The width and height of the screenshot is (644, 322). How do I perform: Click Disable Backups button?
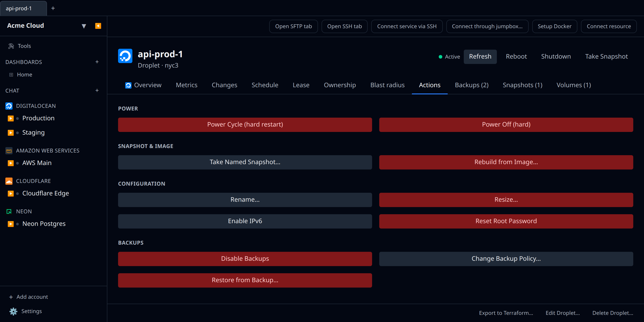tap(245, 259)
